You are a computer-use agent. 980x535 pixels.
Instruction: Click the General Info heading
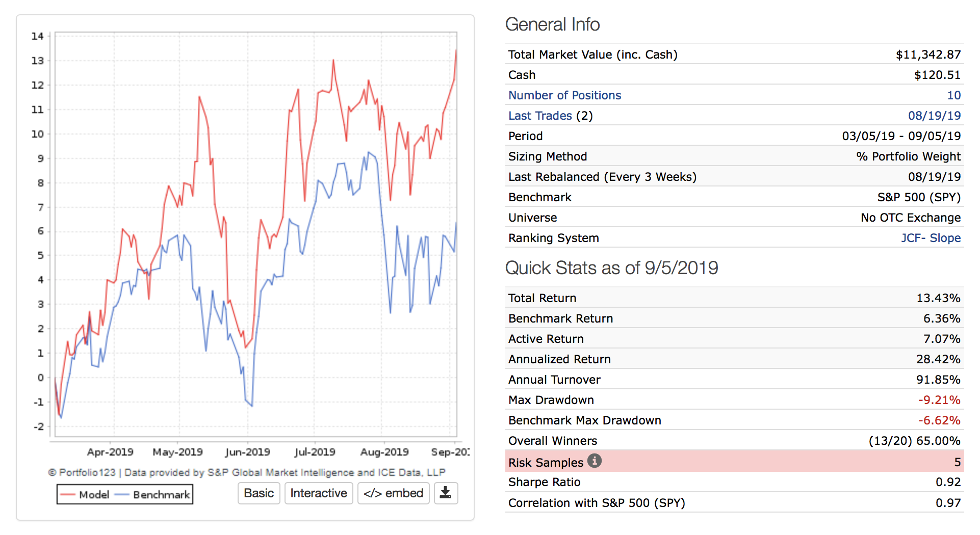coord(552,24)
